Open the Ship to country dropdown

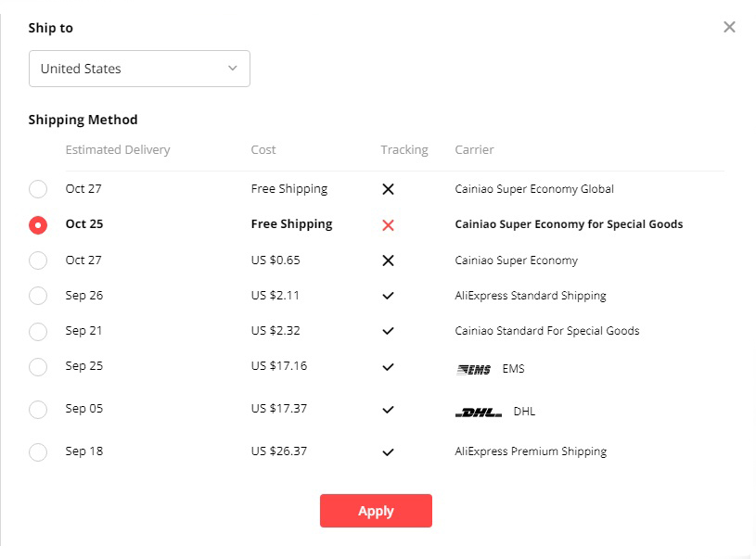click(x=139, y=69)
